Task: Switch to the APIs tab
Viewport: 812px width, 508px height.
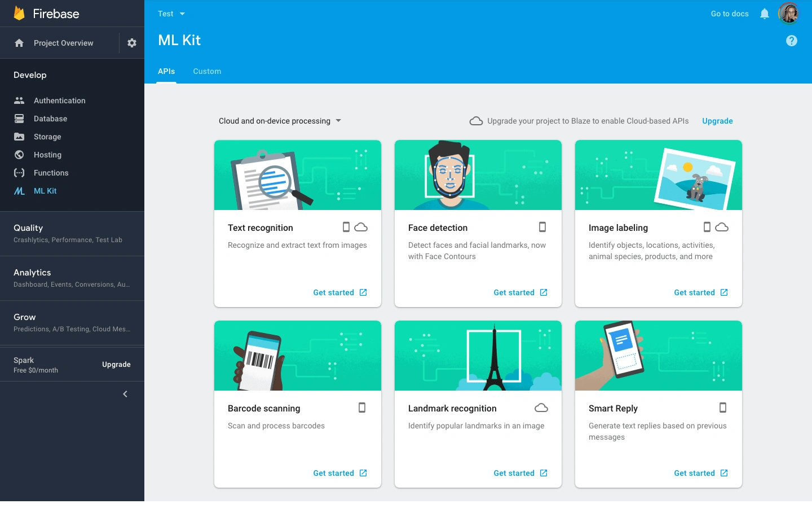Action: [x=166, y=71]
